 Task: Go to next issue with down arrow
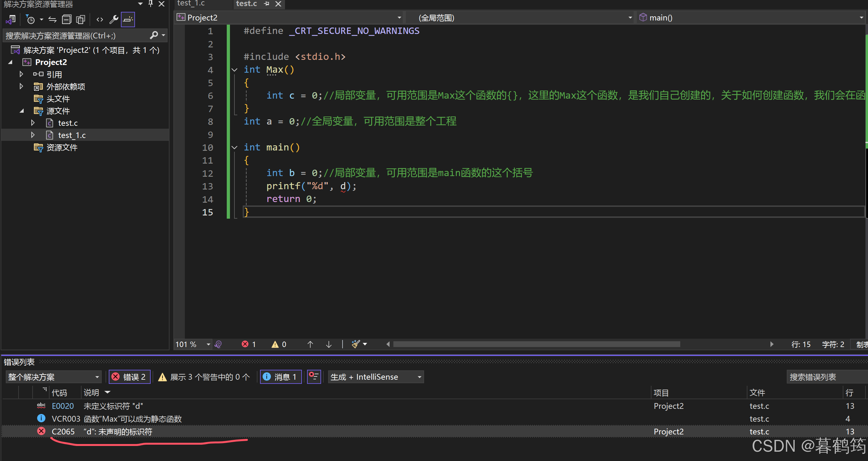point(328,344)
